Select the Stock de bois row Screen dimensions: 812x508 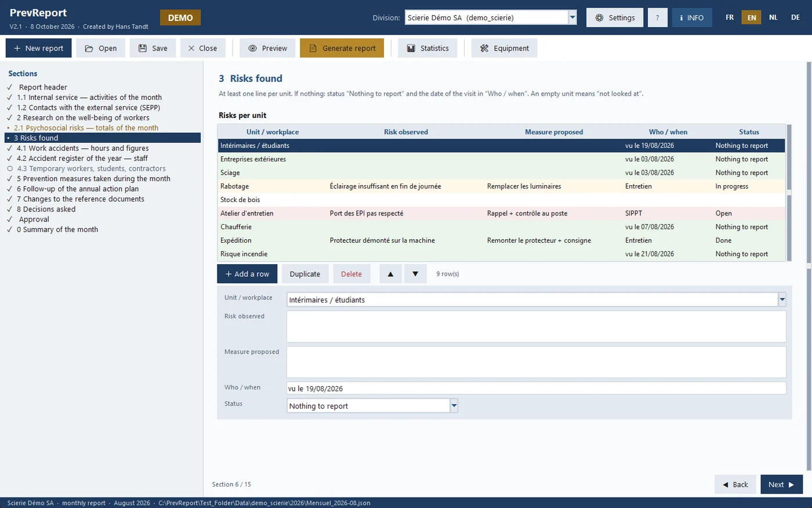(501, 200)
